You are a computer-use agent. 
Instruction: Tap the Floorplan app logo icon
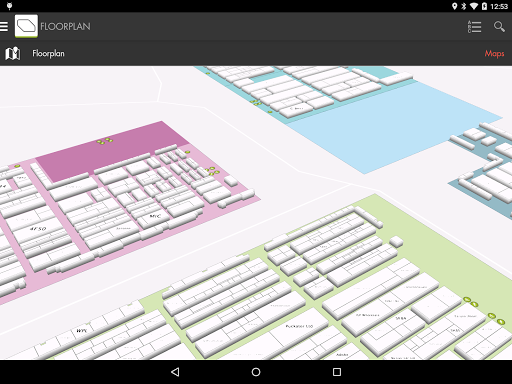(x=26, y=26)
